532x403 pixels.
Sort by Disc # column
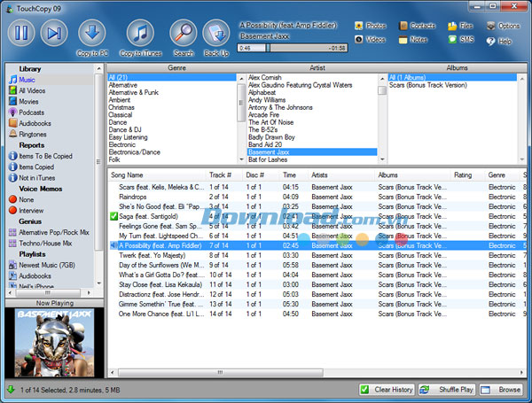(261, 174)
